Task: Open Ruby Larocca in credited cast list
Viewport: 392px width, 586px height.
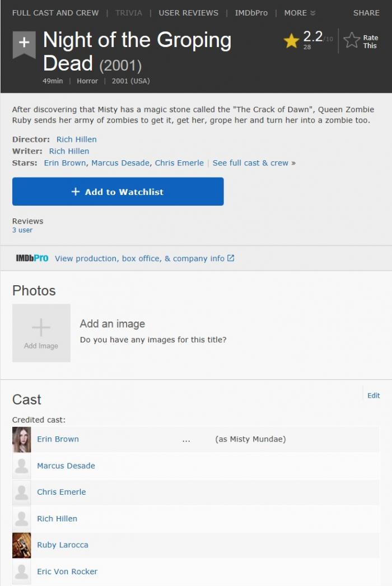Action: [x=63, y=545]
